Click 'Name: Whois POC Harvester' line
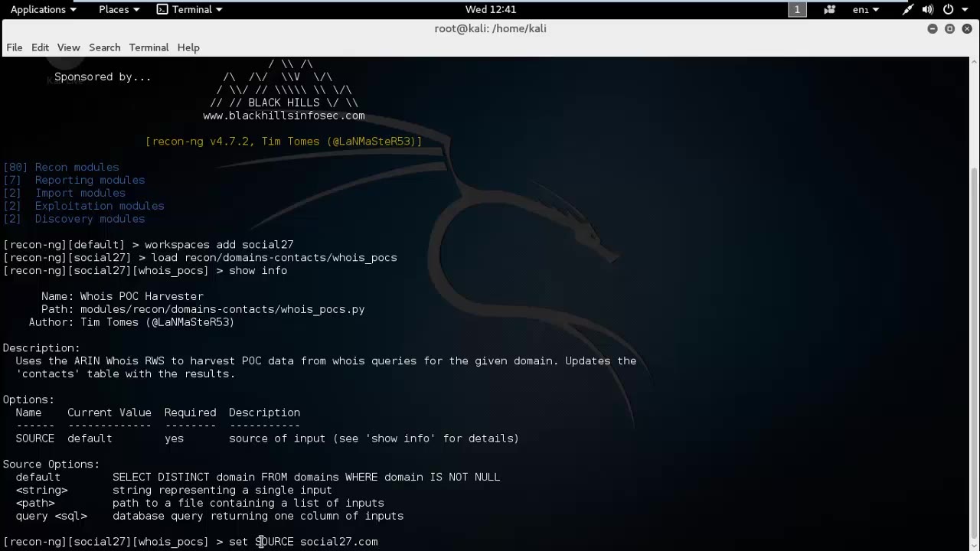 click(122, 296)
